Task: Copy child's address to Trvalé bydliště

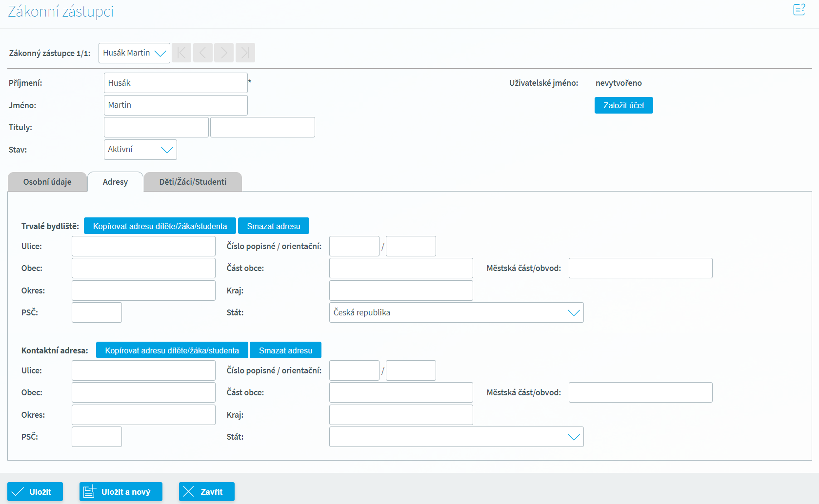Action: coord(160,226)
